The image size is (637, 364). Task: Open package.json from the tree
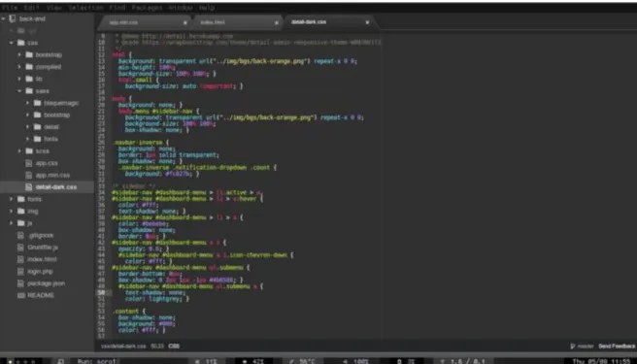tap(47, 283)
